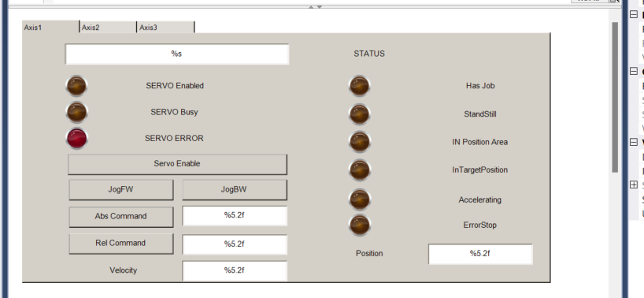Image resolution: width=644 pixels, height=298 pixels.
Task: Select the ErrorStop indicator lamp
Action: tap(359, 225)
